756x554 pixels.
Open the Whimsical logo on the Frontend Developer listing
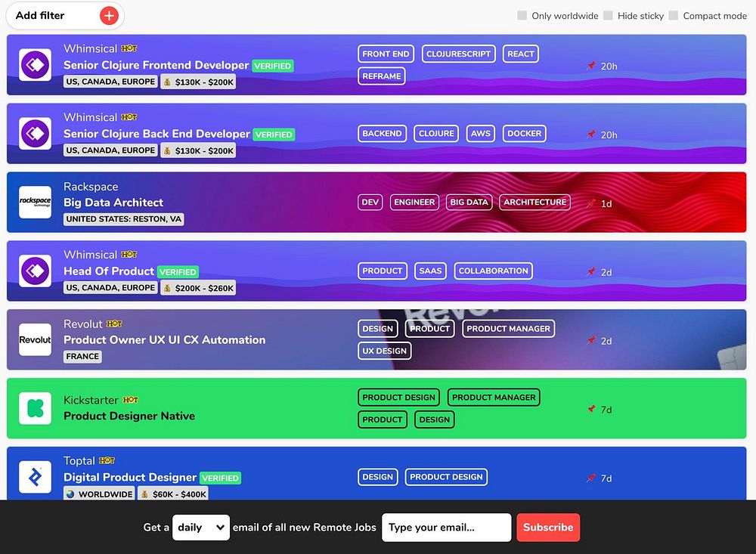click(36, 64)
